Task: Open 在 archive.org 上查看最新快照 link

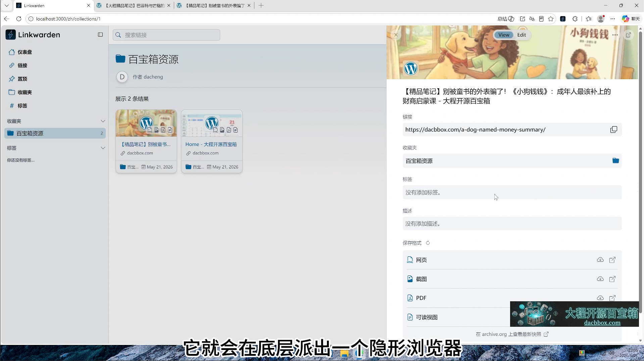Action: 512,334
